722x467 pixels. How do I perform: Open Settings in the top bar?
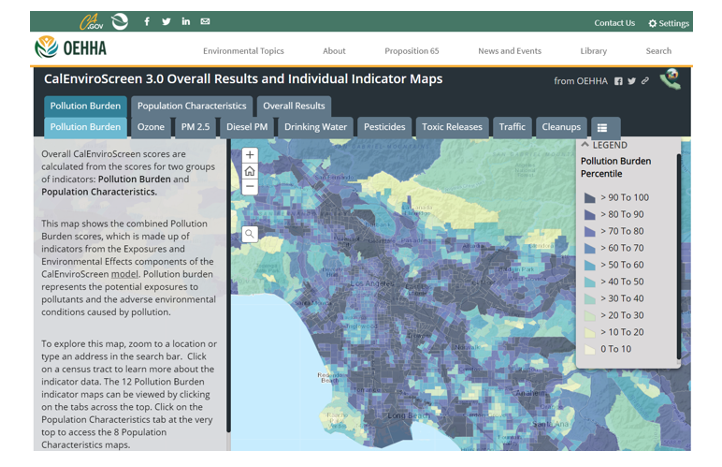pos(668,23)
